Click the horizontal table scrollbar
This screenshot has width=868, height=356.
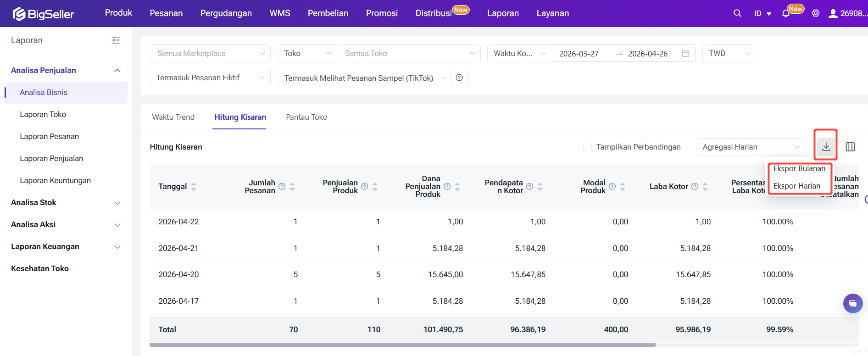(x=402, y=345)
